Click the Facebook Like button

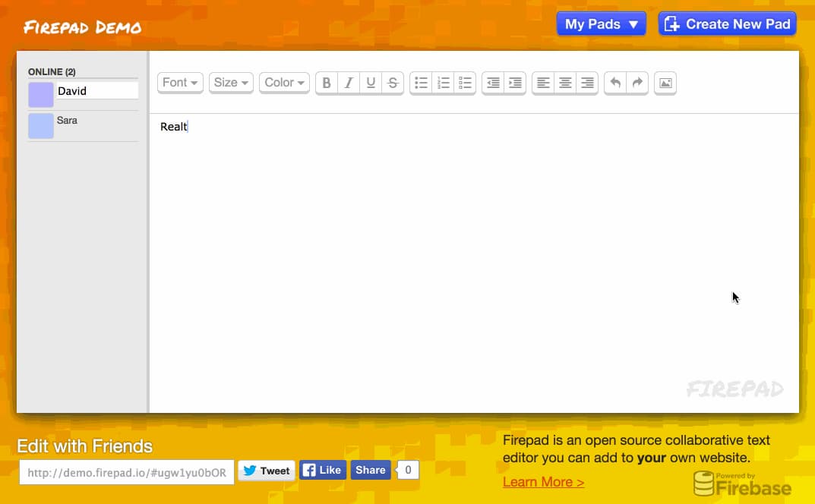coord(323,471)
